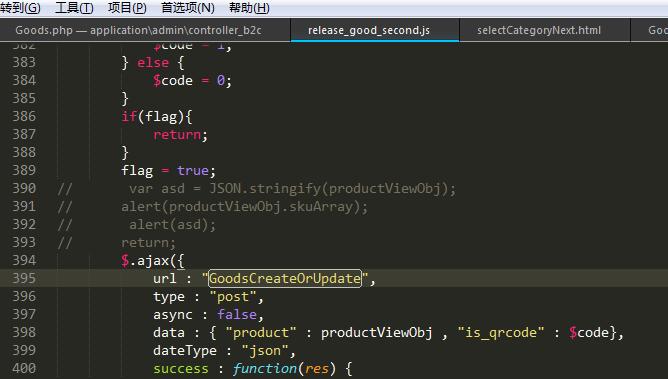
Task: Click the success keyword on line 400
Action: pos(181,368)
